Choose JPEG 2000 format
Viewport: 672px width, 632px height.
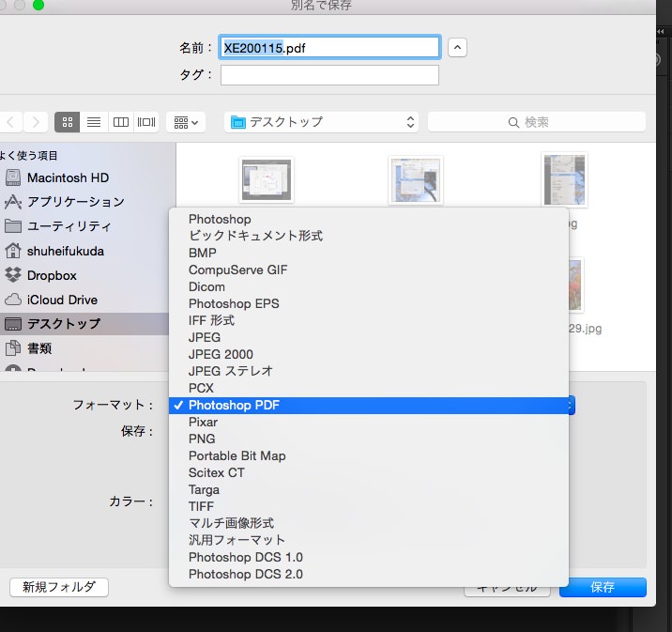tap(369, 354)
